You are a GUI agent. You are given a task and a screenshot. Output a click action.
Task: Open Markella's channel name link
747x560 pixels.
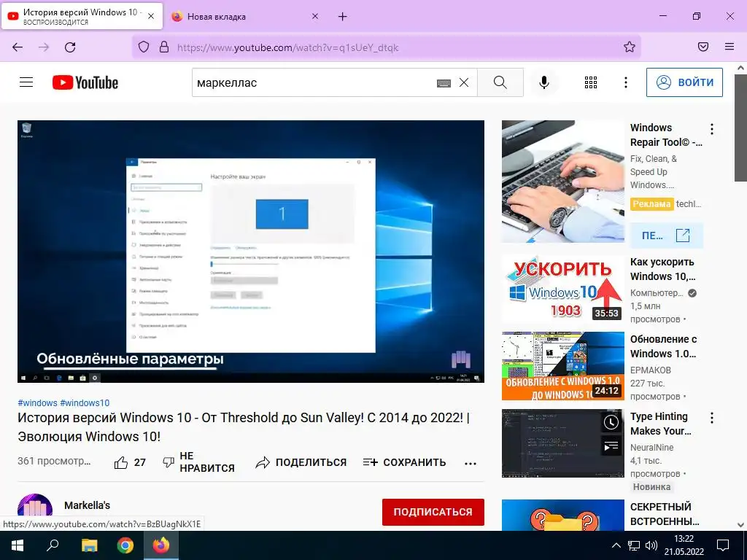88,505
